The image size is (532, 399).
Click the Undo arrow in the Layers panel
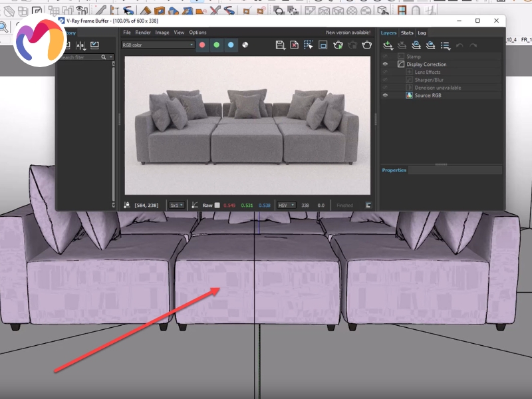(460, 45)
